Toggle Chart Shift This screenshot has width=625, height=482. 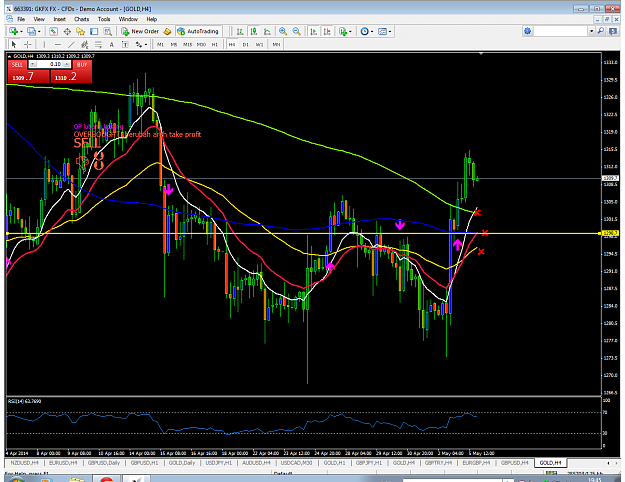tap(327, 31)
